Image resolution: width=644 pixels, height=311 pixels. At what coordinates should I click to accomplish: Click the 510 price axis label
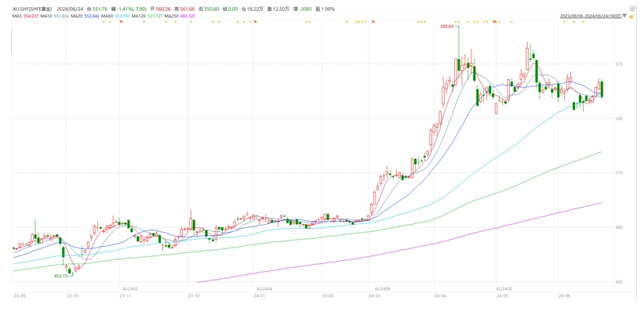tap(619, 172)
